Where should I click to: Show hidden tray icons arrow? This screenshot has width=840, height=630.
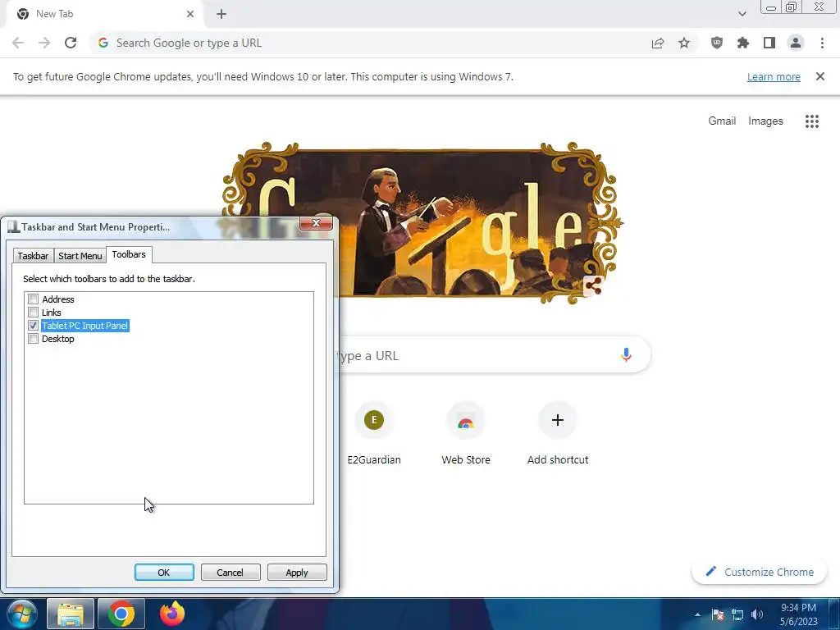(x=697, y=614)
